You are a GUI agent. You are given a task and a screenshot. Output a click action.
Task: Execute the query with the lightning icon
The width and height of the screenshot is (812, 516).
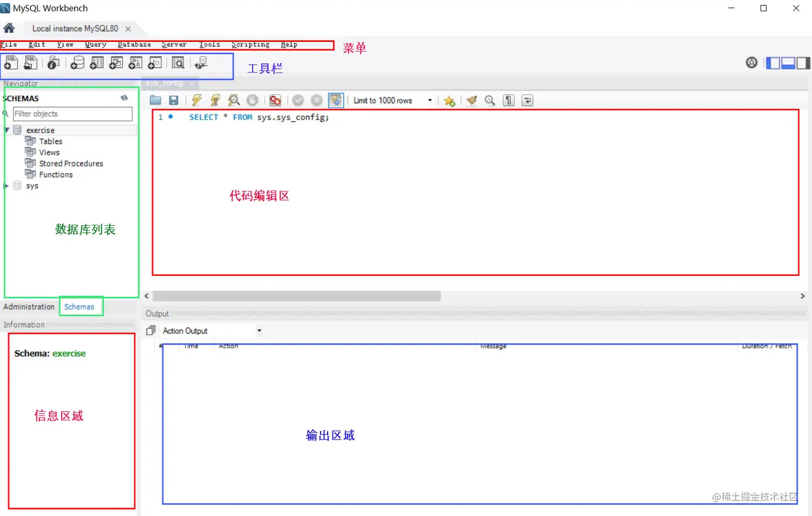[197, 100]
